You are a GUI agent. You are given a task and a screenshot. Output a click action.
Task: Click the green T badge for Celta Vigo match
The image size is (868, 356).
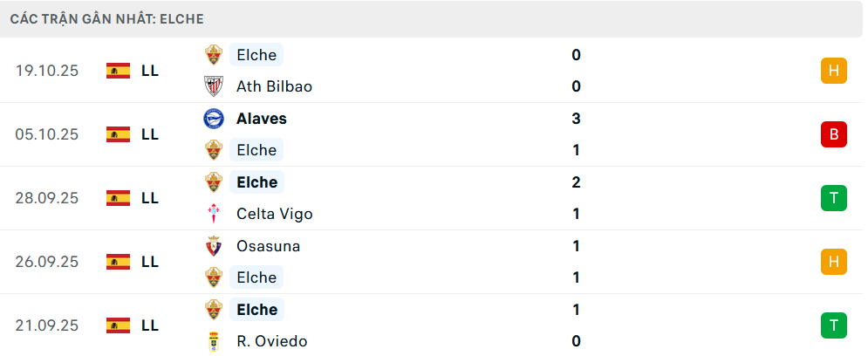pyautogui.click(x=833, y=198)
